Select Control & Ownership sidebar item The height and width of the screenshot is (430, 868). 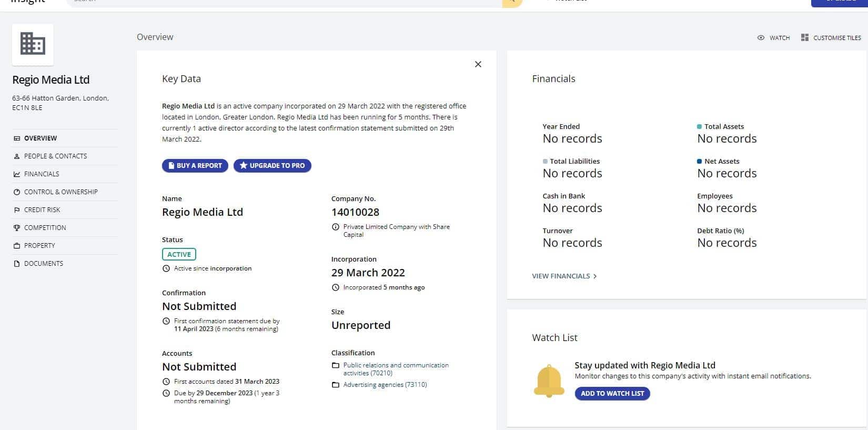[x=60, y=192]
